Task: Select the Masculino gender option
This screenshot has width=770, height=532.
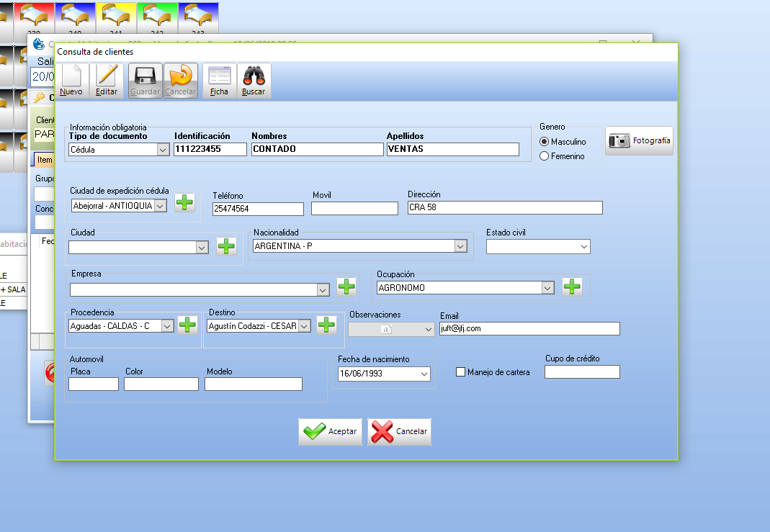Action: point(545,142)
